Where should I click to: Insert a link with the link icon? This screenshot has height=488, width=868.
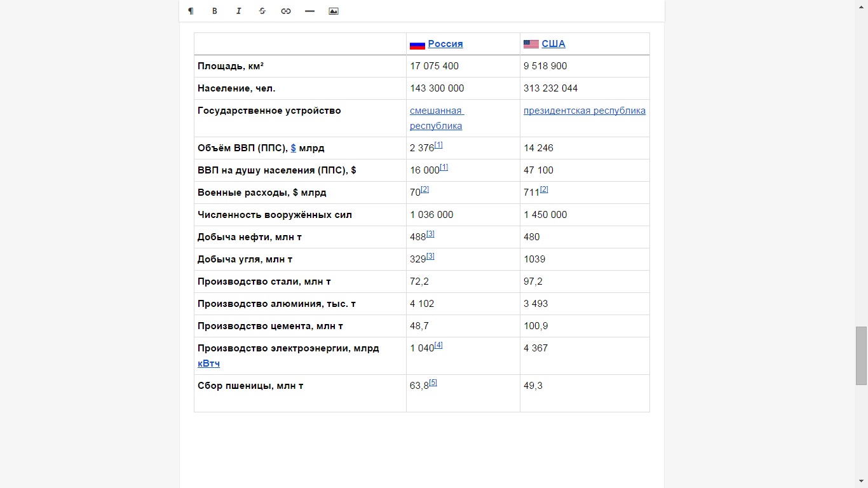click(286, 11)
